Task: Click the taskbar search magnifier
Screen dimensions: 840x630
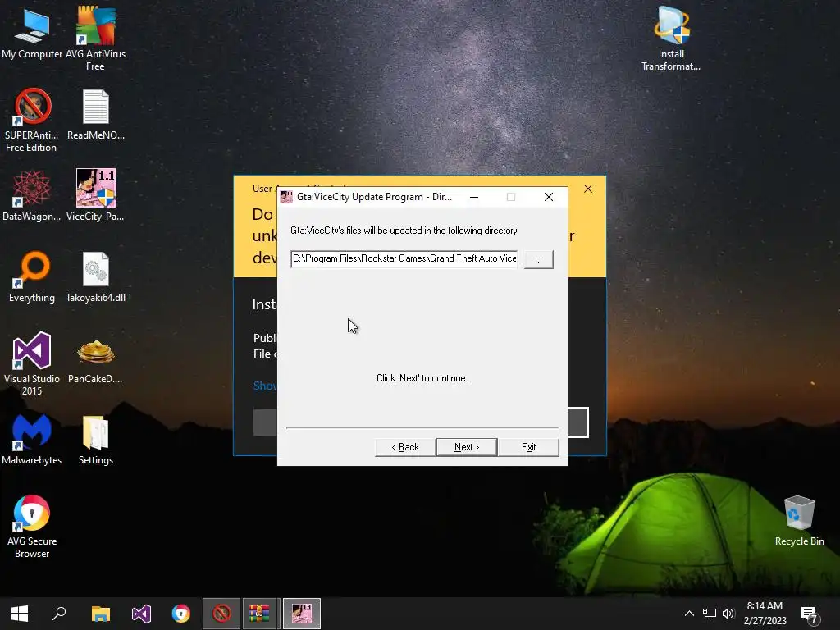Action: click(59, 614)
